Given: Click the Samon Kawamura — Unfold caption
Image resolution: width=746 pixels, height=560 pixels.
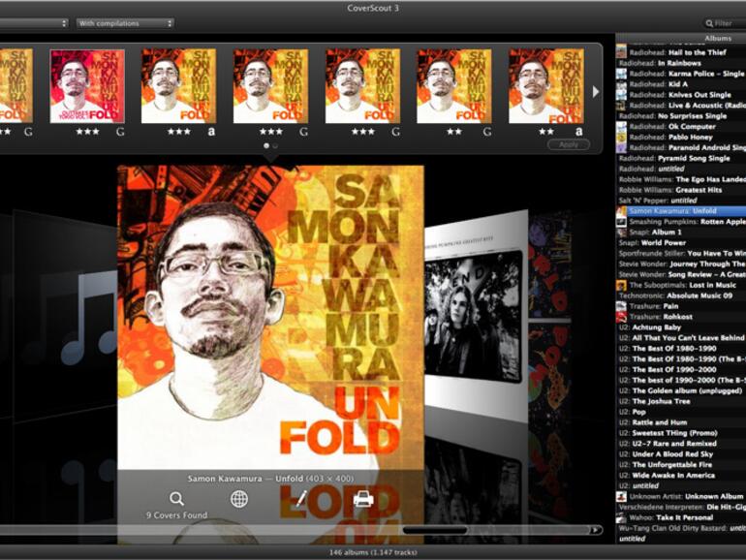Looking at the screenshot, I should click(x=270, y=479).
